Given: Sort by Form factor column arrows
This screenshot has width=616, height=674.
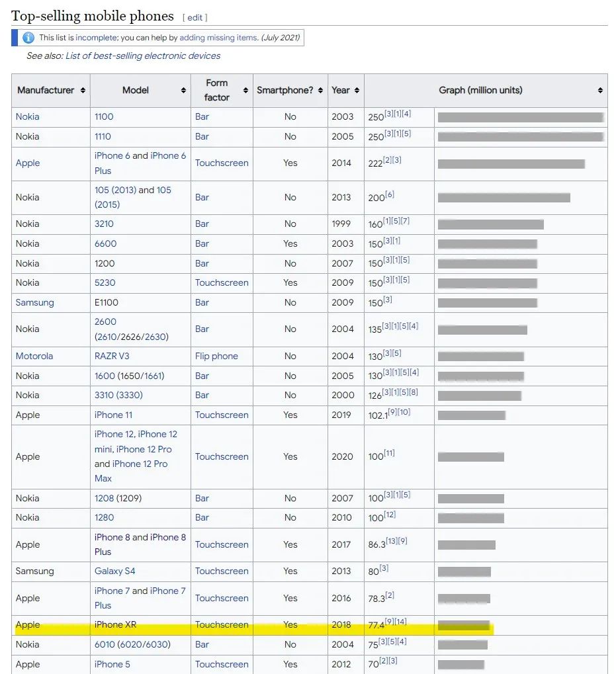Looking at the screenshot, I should [245, 91].
